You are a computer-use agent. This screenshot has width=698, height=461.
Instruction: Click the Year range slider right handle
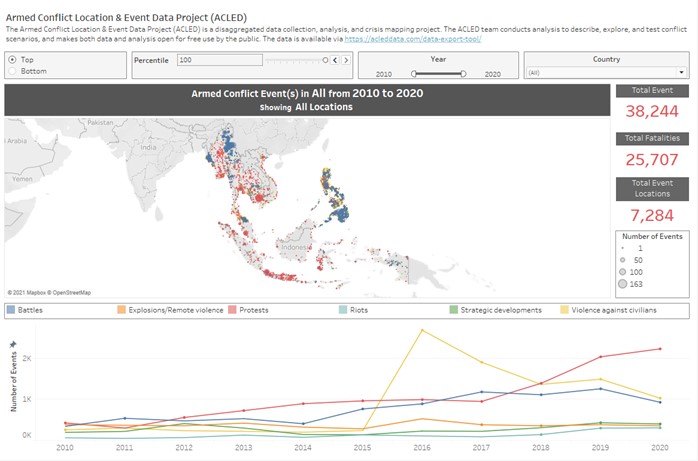(463, 73)
